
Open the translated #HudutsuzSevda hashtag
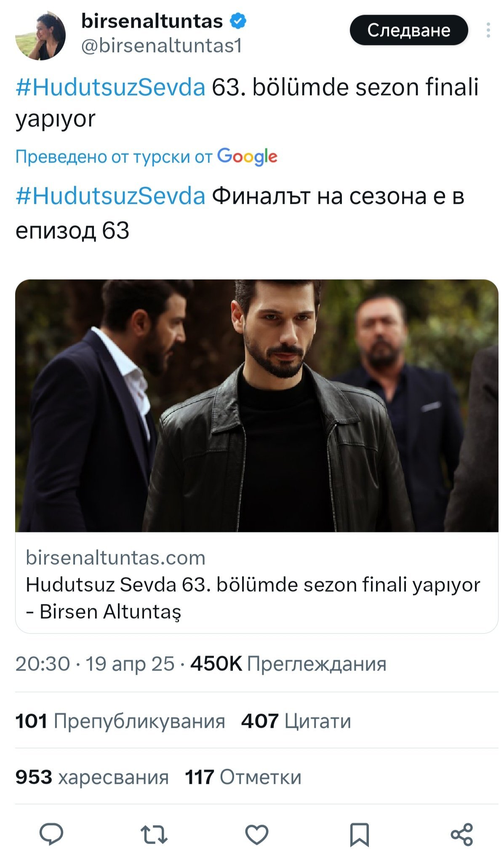pos(110,196)
